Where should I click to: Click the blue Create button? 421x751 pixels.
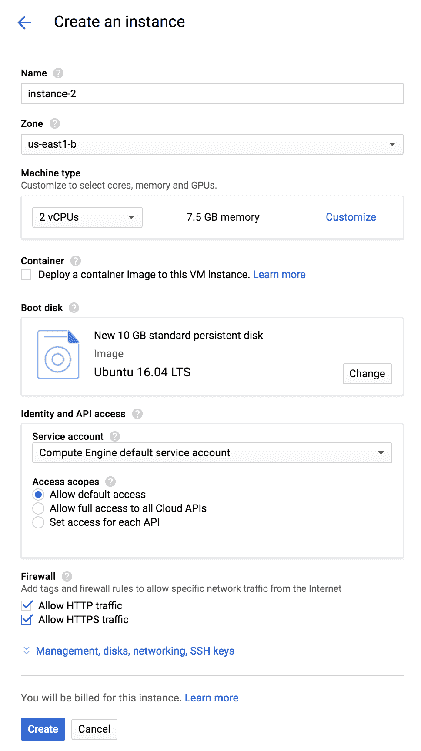click(x=43, y=729)
